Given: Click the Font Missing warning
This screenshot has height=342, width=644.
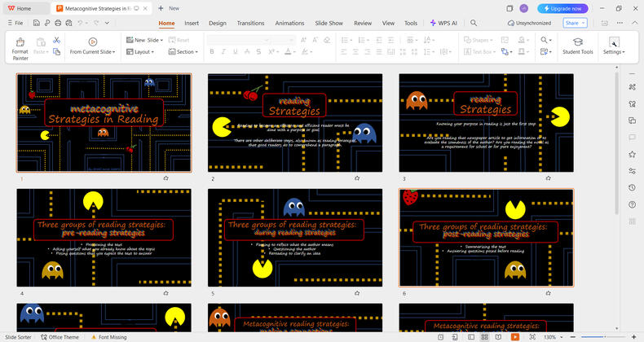Looking at the screenshot, I should coord(109,337).
